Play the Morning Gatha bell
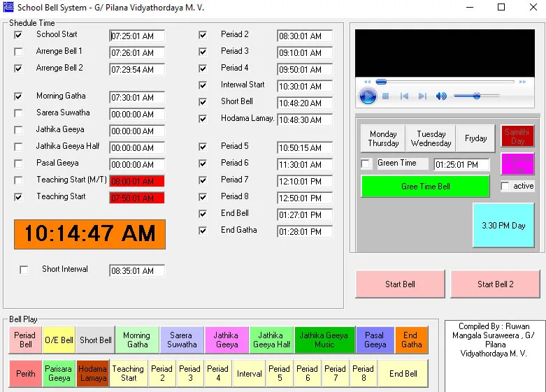 pos(137,340)
